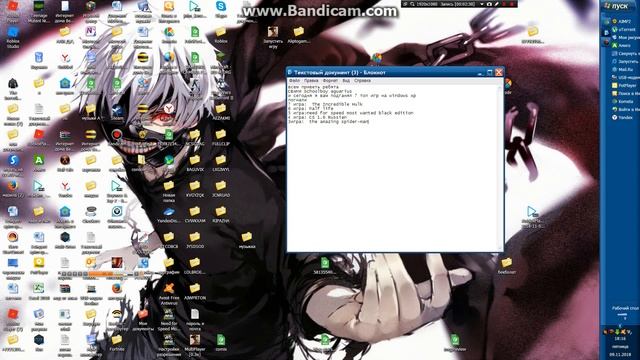Open the Корзина recycle bin icon

pos(39,61)
